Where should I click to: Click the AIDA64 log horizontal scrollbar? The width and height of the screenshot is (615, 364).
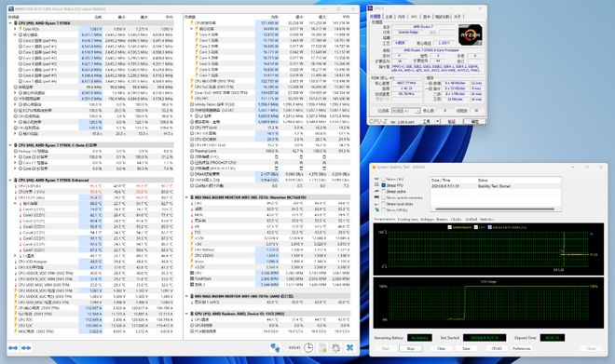pyautogui.click(x=495, y=209)
